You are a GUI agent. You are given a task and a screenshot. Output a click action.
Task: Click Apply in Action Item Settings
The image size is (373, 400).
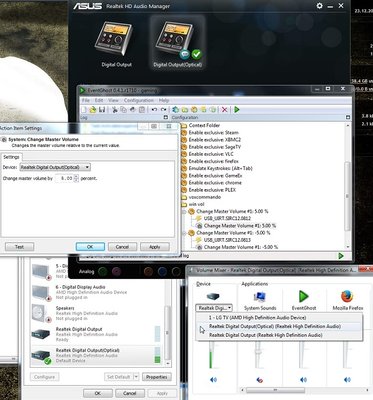pyautogui.click(x=155, y=247)
